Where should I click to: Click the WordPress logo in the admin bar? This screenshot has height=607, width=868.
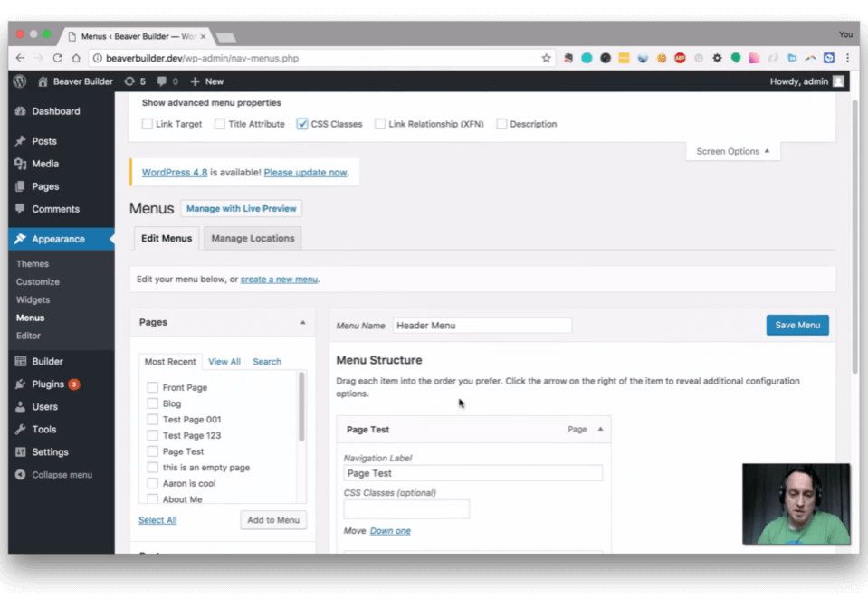[x=19, y=81]
